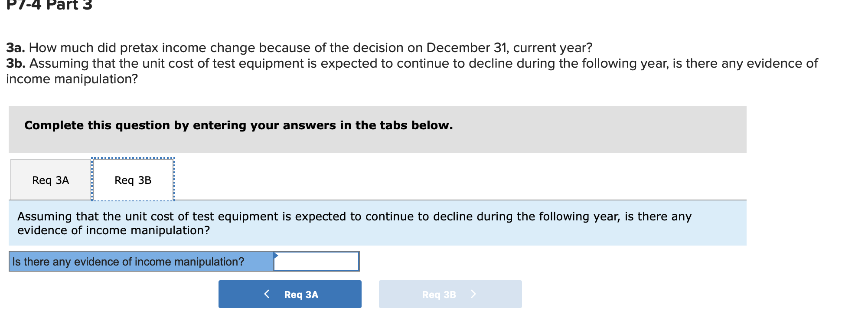This screenshot has width=868, height=328.
Task: Select the income manipulation question row label
Action: (127, 262)
